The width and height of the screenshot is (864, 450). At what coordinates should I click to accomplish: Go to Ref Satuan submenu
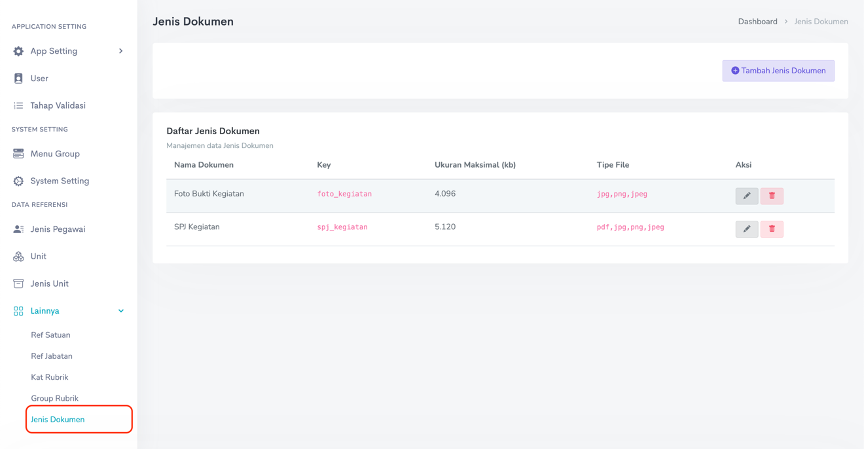(x=51, y=335)
